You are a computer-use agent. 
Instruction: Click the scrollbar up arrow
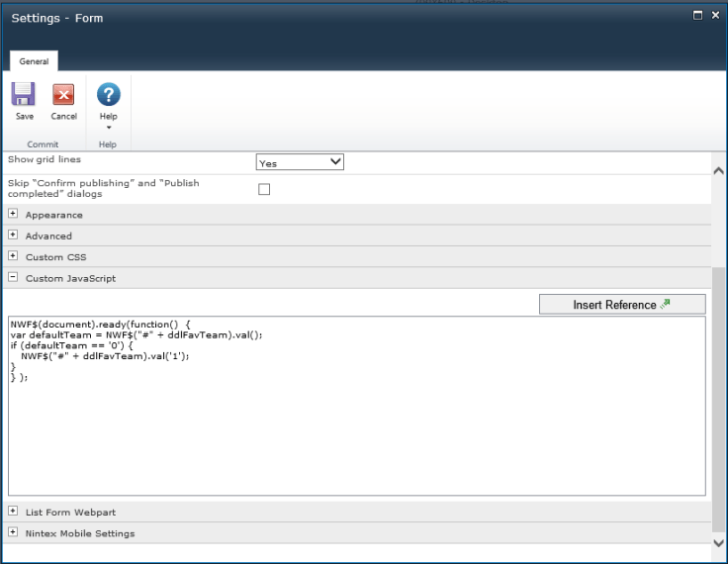pyautogui.click(x=719, y=170)
